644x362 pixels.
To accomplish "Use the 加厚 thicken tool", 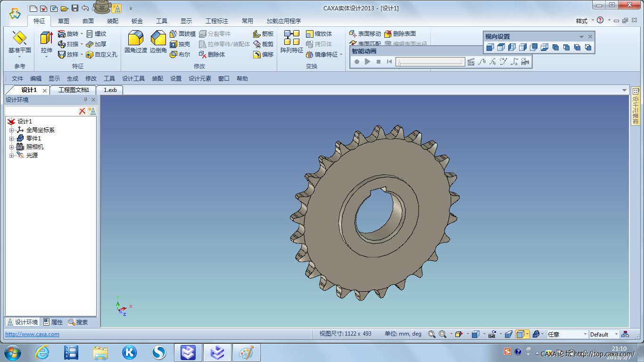I will coord(96,44).
